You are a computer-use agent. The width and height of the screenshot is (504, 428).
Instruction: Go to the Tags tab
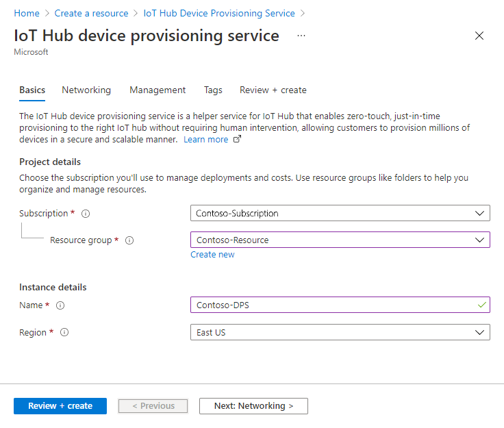point(213,90)
